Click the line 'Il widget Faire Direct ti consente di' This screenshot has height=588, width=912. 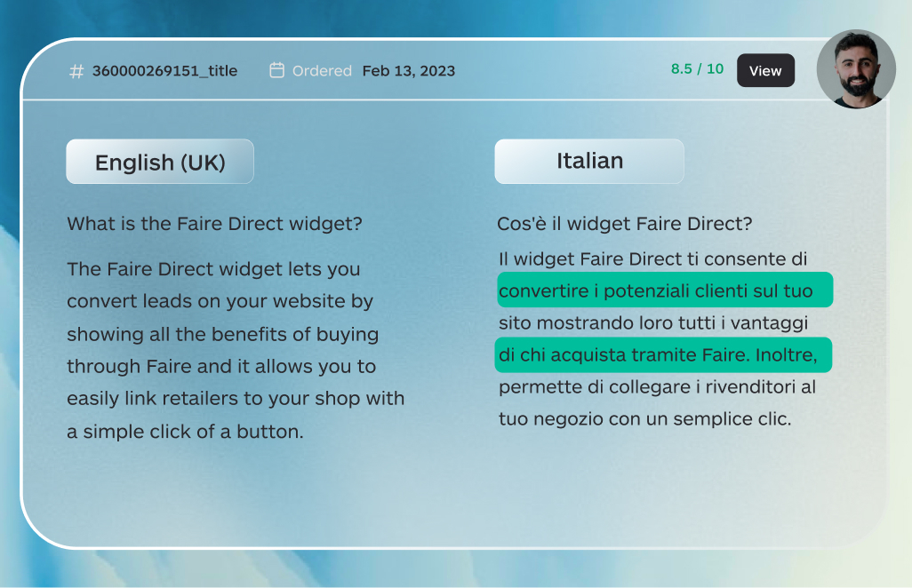click(652, 258)
